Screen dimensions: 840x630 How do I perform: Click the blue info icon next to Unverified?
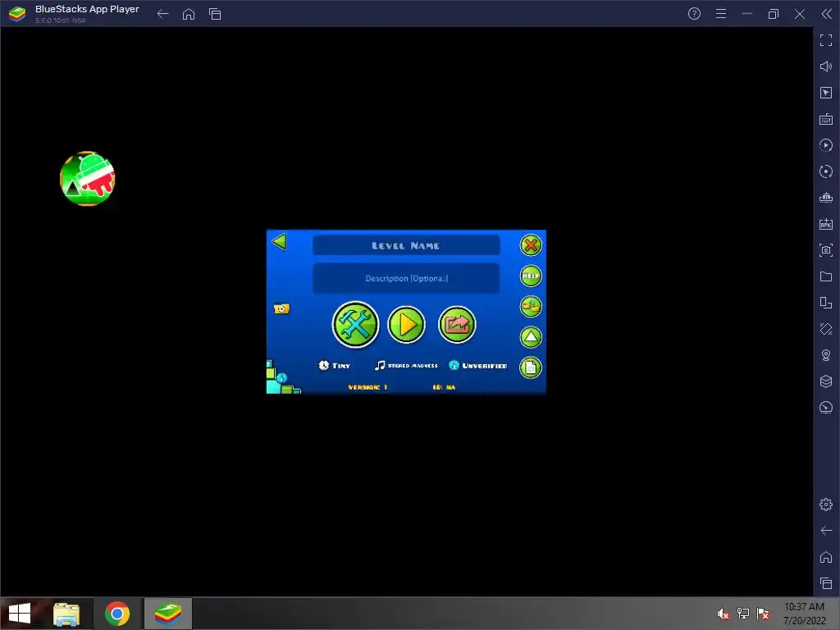point(454,365)
